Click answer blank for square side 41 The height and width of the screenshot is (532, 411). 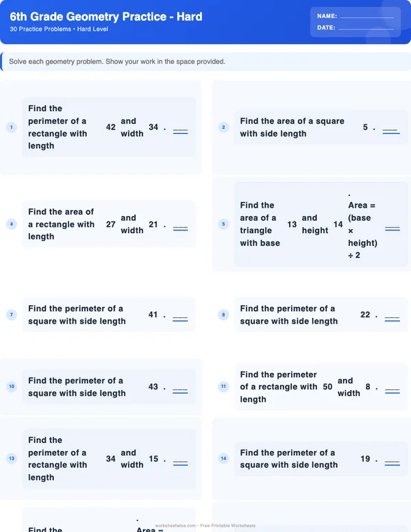click(180, 318)
